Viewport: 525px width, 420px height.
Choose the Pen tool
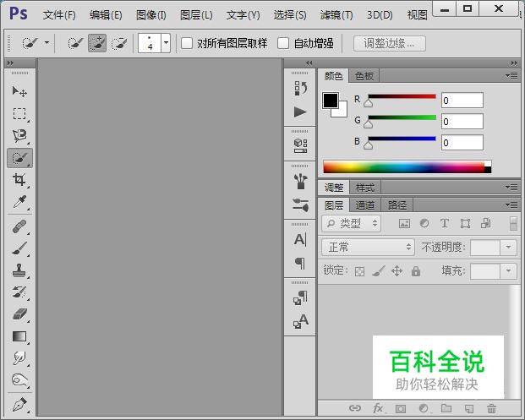tap(19, 404)
